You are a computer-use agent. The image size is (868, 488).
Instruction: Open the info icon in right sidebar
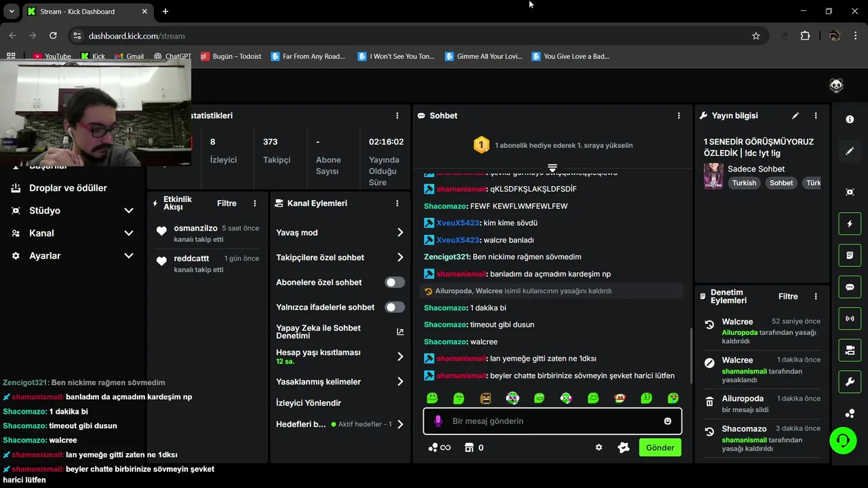click(850, 119)
